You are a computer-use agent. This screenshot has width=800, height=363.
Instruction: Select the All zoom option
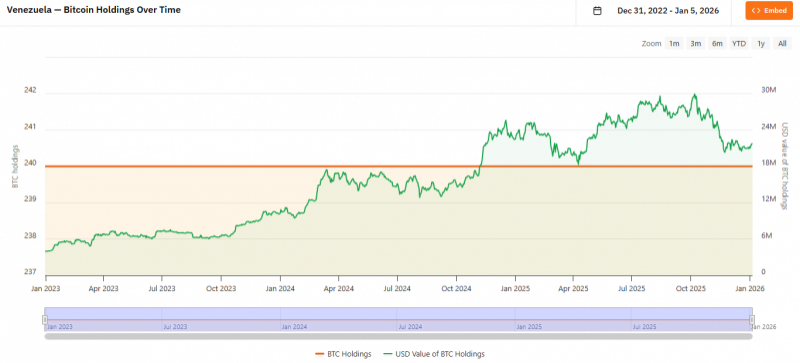(782, 44)
